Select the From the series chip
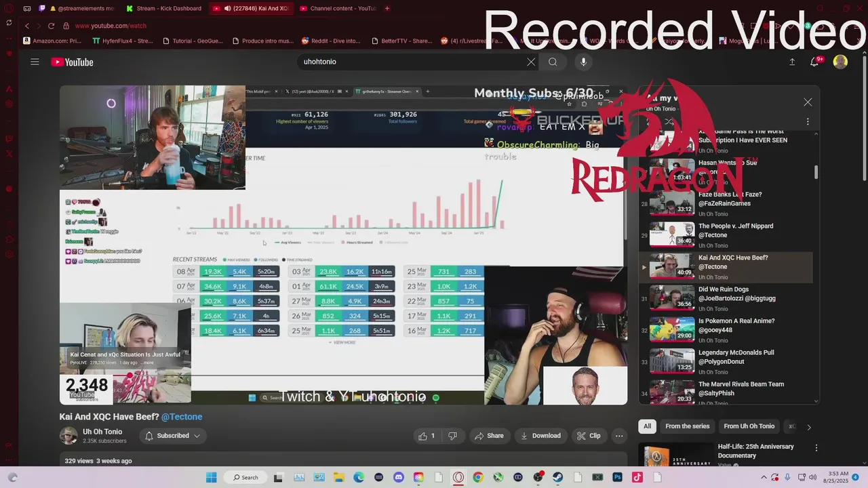 click(687, 426)
